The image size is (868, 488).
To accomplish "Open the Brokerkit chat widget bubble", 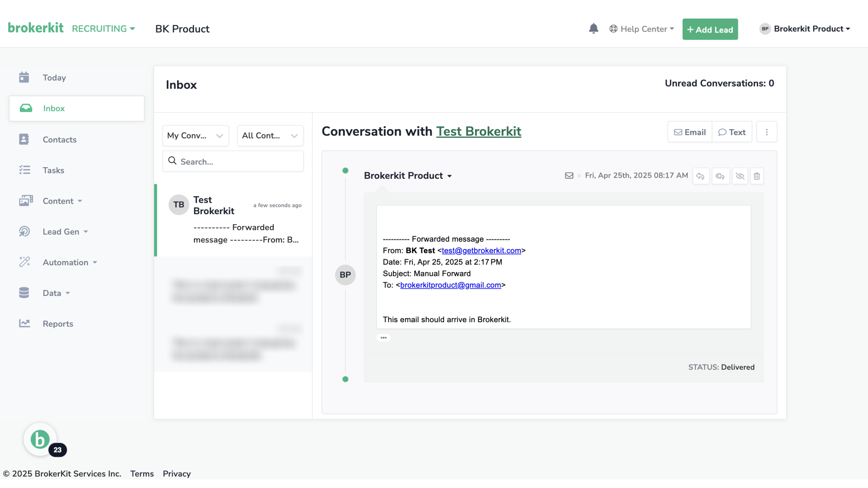I will [40, 439].
